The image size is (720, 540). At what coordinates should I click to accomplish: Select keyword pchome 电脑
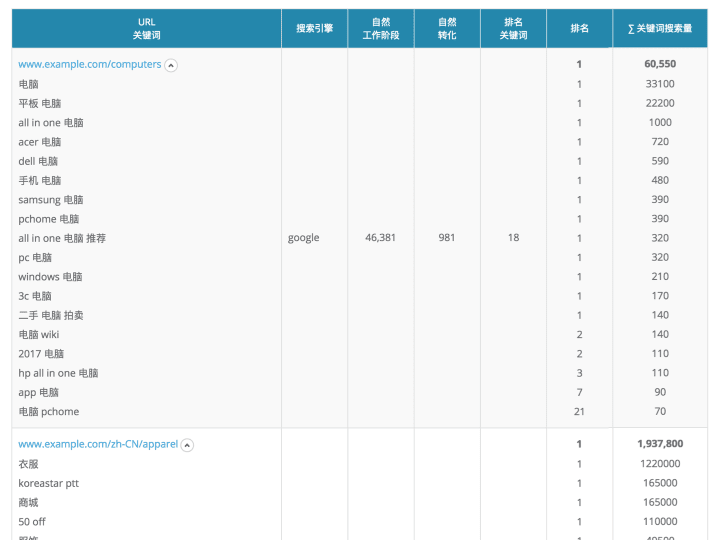point(49,219)
